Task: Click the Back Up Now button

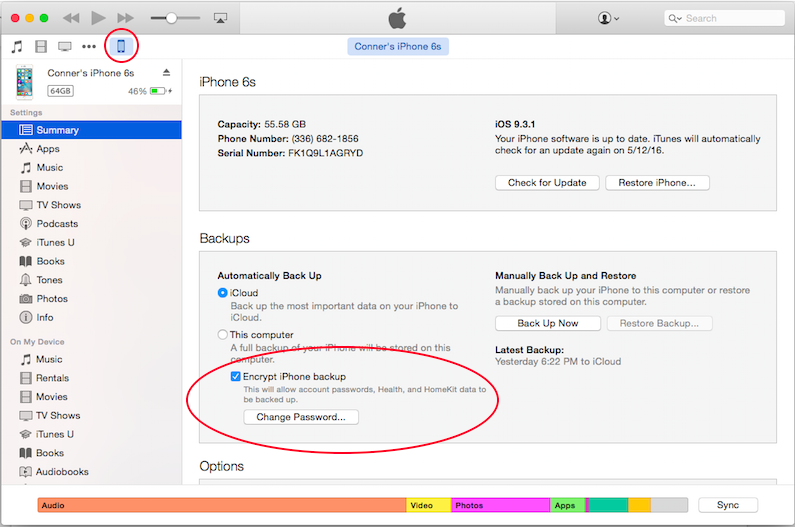Action: (547, 324)
